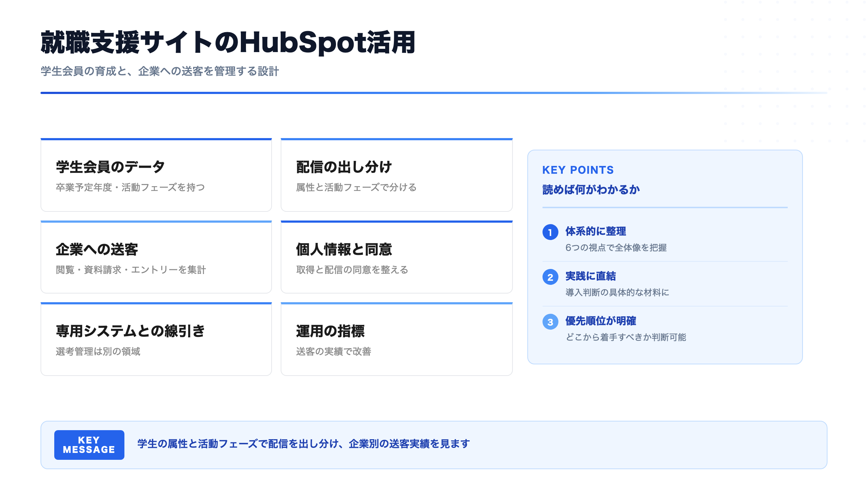The width and height of the screenshot is (868, 488).
Task: Click the number 3 circle badge
Action: 550,322
